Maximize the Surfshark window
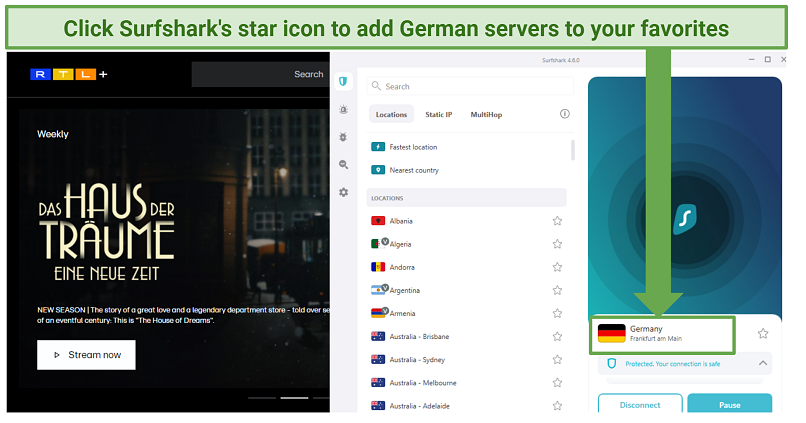The width and height of the screenshot is (806, 423). pyautogui.click(x=767, y=60)
